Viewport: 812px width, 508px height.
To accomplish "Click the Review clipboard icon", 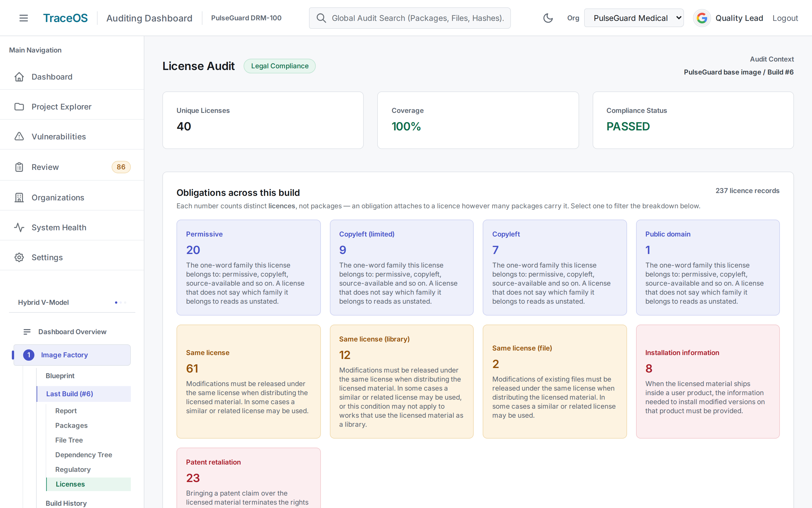I will (19, 167).
